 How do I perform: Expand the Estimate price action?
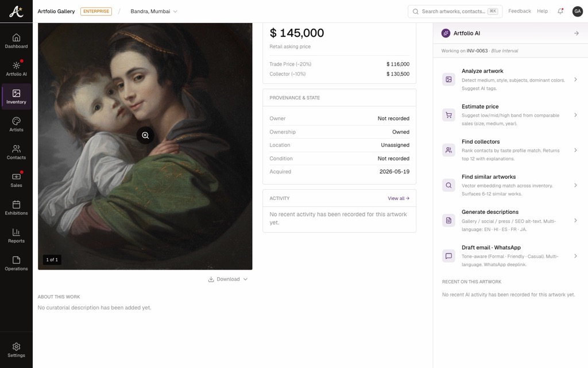pos(510,114)
